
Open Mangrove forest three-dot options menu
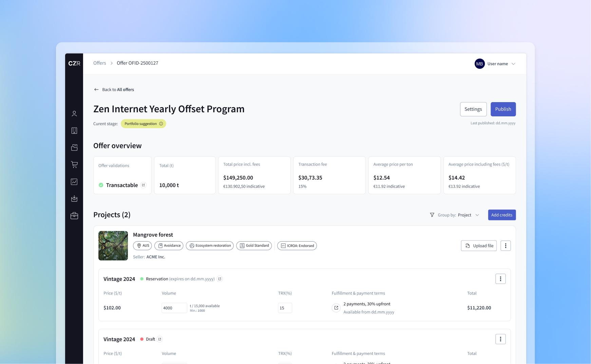[x=506, y=246]
